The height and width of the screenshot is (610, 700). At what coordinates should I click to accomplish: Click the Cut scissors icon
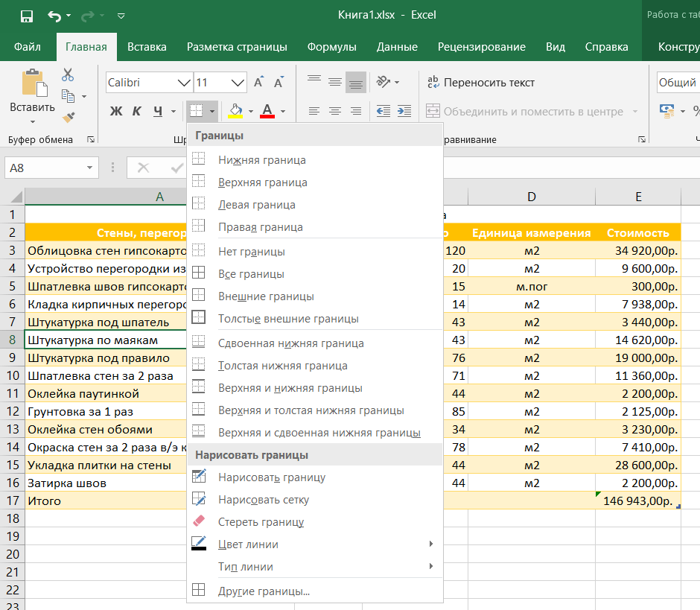68,74
